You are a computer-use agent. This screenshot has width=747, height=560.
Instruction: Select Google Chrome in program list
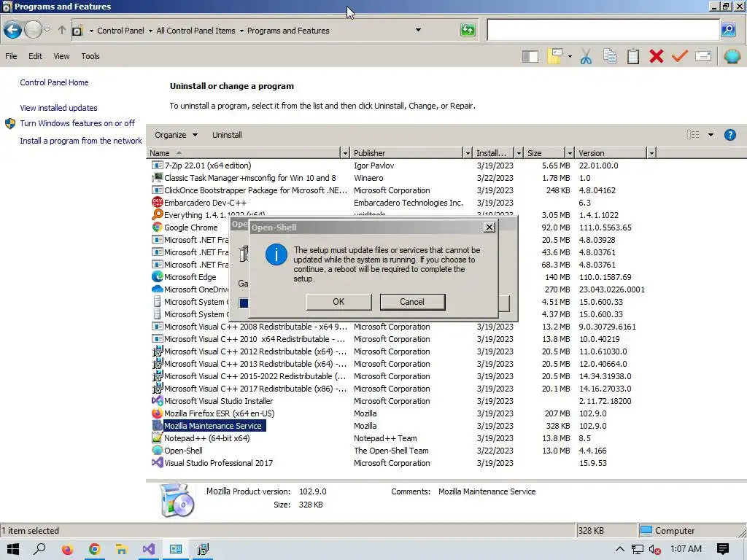click(190, 227)
